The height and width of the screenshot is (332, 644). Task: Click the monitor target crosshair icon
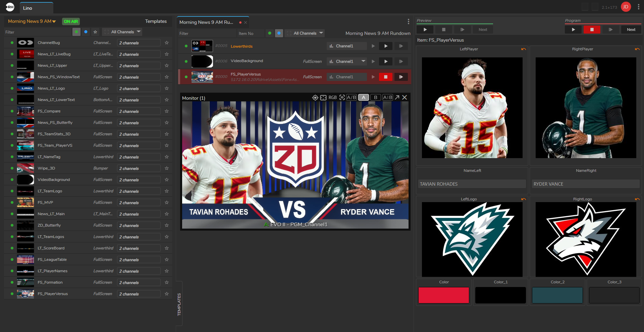coord(315,97)
